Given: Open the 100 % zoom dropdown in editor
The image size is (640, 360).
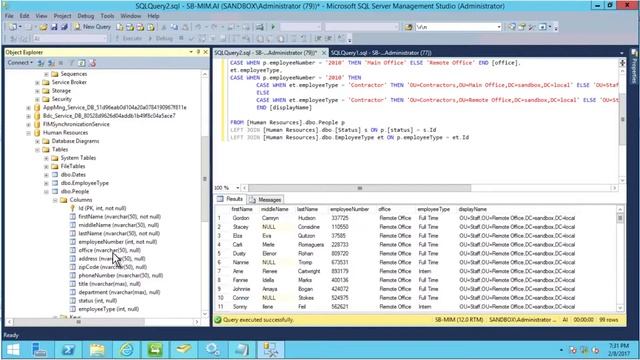Looking at the screenshot, I should pos(238,188).
